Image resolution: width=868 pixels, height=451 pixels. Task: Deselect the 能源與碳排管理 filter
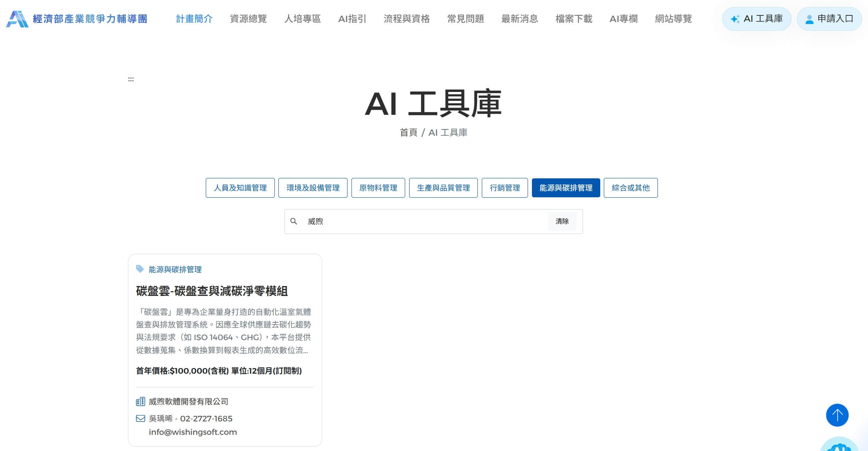click(x=566, y=188)
